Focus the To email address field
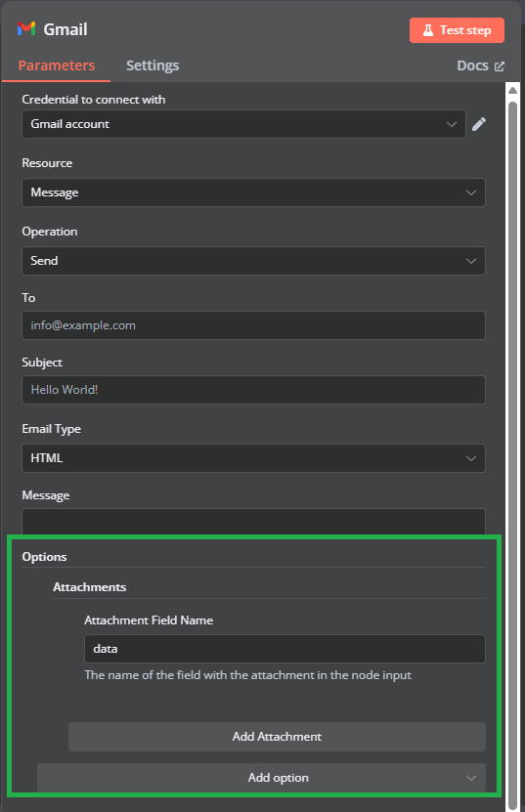The image size is (525, 812). click(x=253, y=325)
